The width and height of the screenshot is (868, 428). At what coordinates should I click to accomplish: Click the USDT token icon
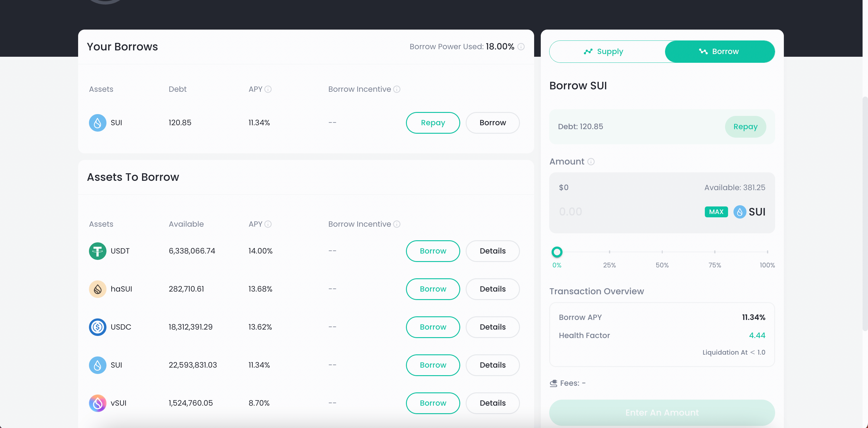pos(97,251)
